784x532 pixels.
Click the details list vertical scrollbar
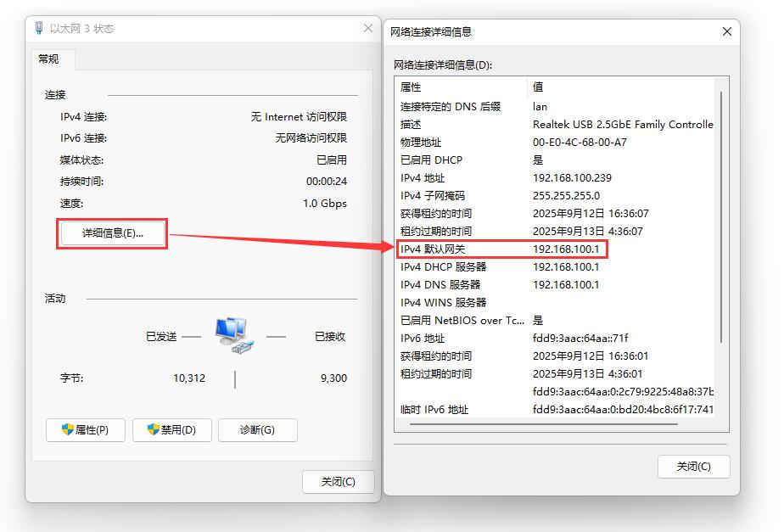(x=720, y=212)
